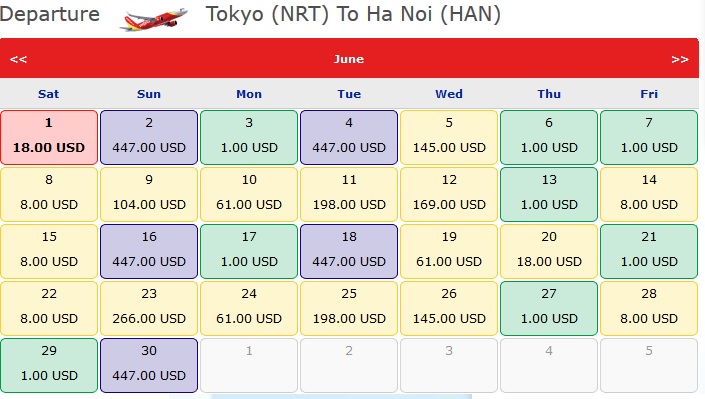
Task: Select June 29 fare 1.00 USD
Action: click(49, 365)
